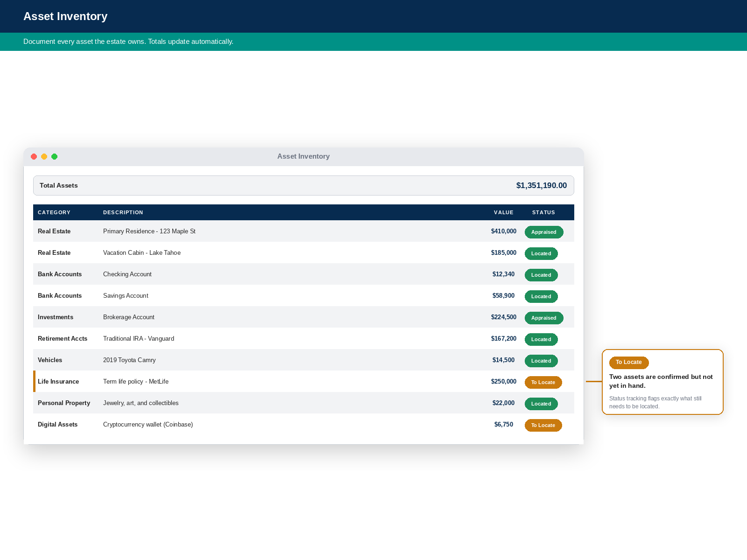The height and width of the screenshot is (560, 747).
Task: Click the Located badge for Traditional IRA
Action: coord(541,339)
